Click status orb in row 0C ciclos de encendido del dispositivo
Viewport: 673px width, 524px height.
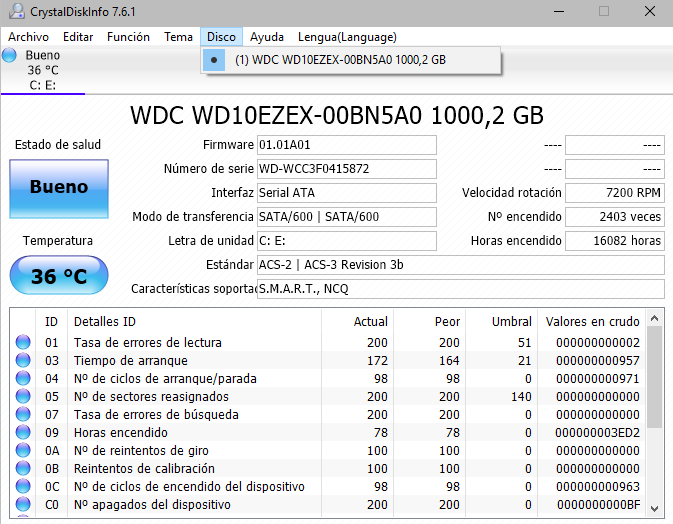(23, 486)
